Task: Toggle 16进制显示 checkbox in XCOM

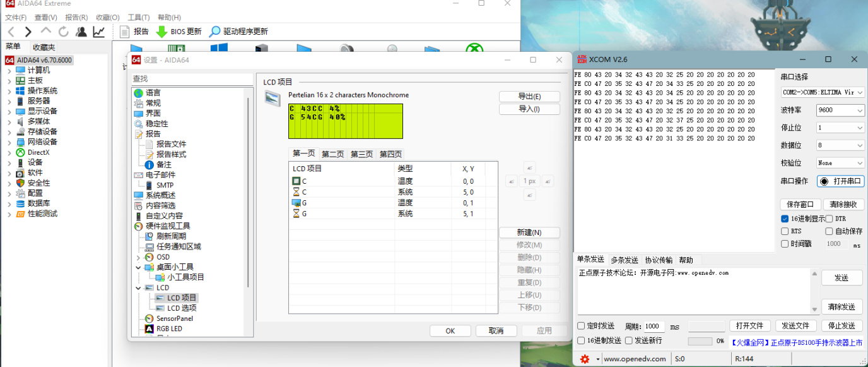Action: click(785, 219)
